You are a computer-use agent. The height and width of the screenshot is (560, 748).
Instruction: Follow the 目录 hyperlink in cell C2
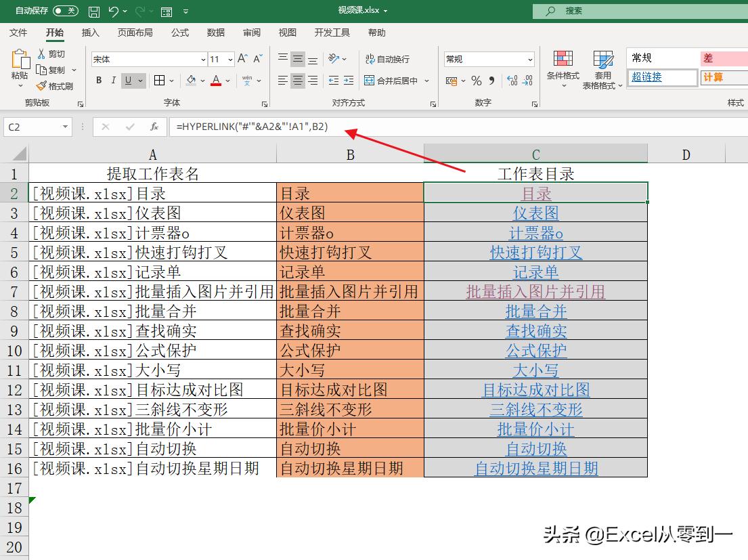coord(535,193)
